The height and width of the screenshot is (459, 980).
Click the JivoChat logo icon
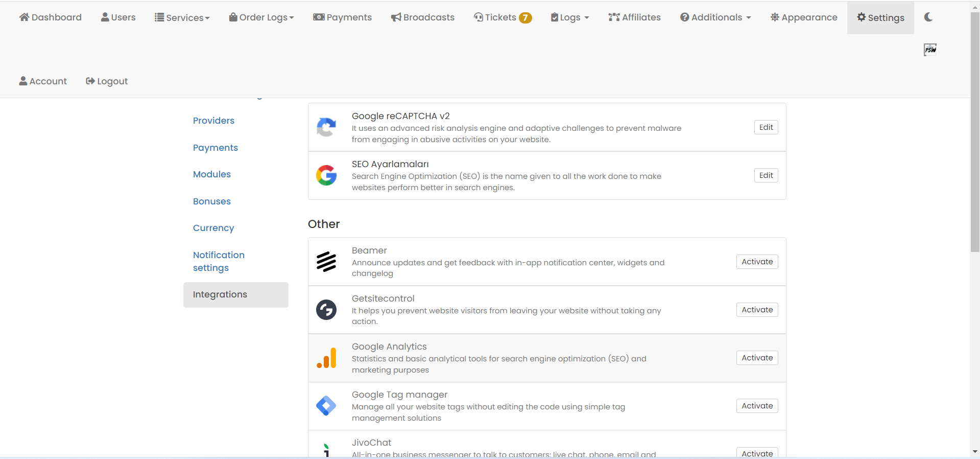(326, 450)
